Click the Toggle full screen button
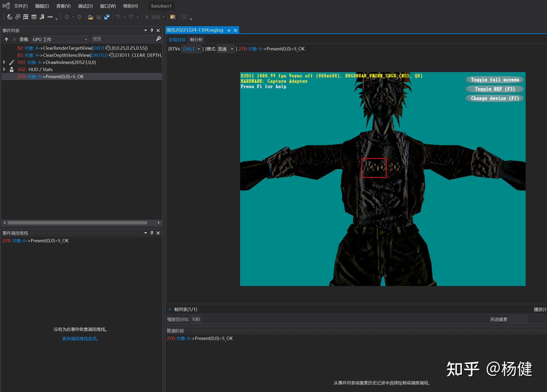This screenshot has height=392, width=547. click(x=495, y=80)
